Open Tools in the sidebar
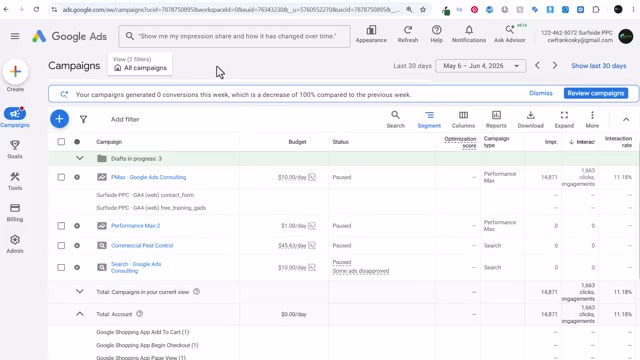Image resolution: width=640 pixels, height=360 pixels. point(15,181)
